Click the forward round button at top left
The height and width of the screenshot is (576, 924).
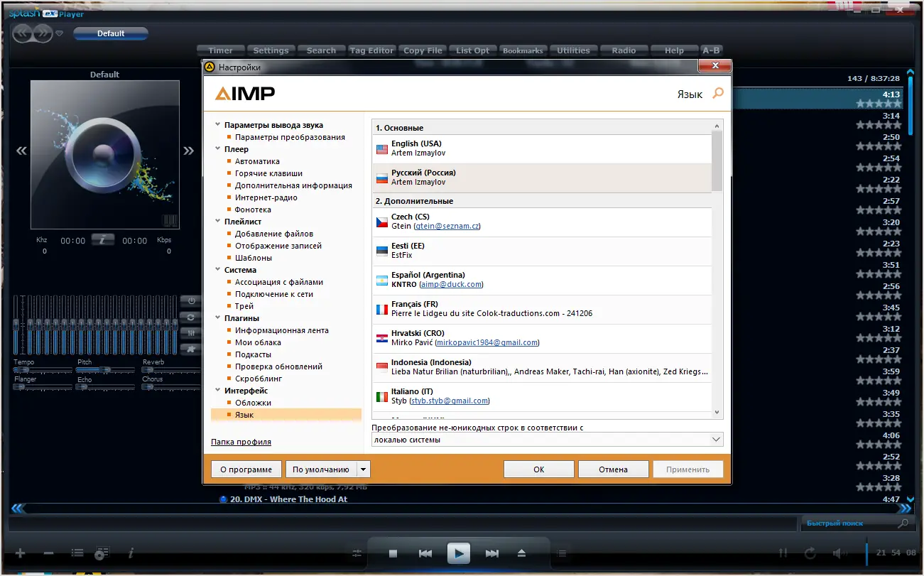43,33
